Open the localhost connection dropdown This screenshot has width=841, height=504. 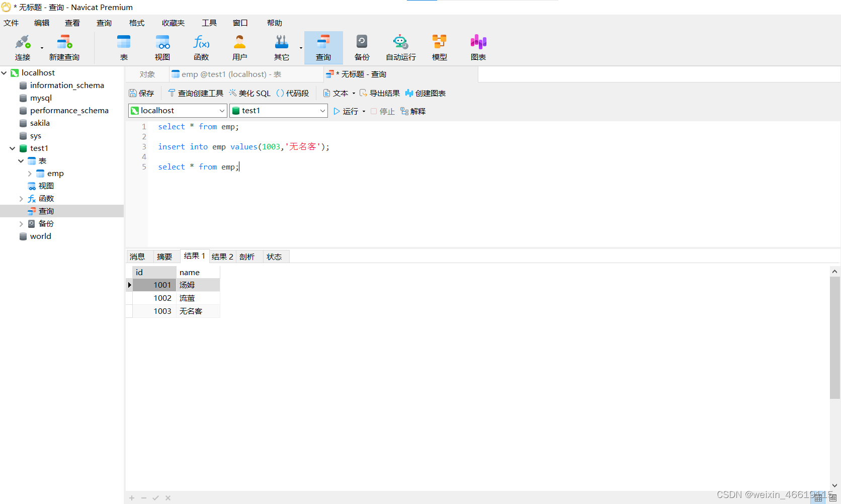[x=223, y=110]
